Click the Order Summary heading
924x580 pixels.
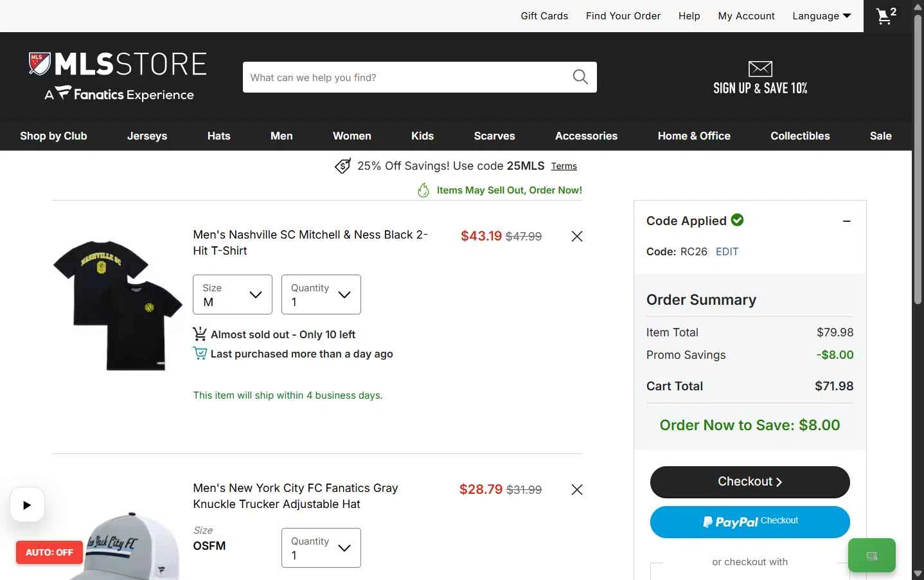click(x=701, y=300)
